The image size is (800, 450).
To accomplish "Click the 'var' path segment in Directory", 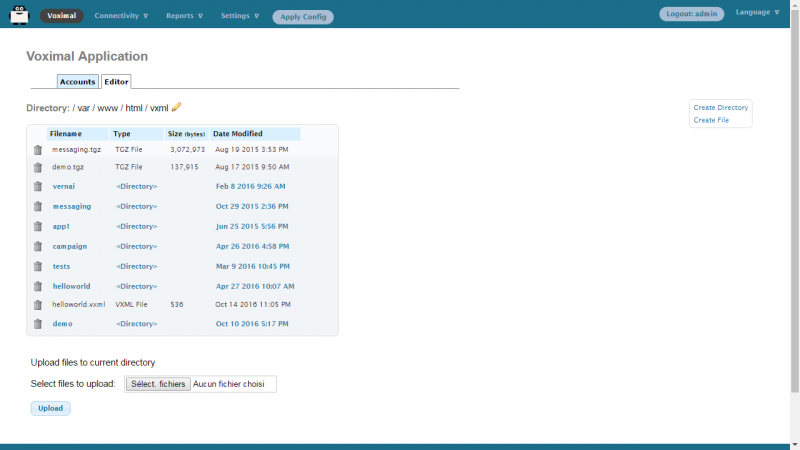I will [84, 108].
